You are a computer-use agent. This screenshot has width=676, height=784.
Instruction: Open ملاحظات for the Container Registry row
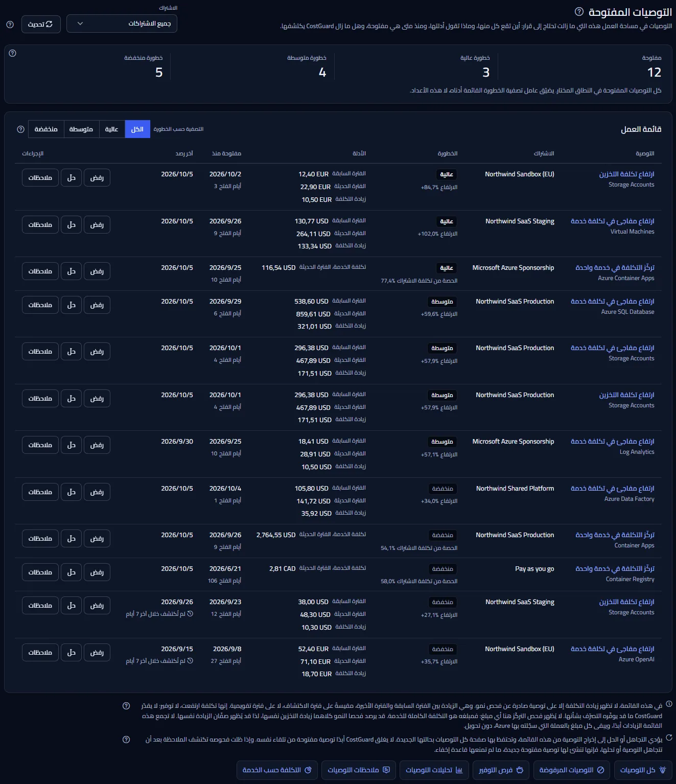point(40,572)
